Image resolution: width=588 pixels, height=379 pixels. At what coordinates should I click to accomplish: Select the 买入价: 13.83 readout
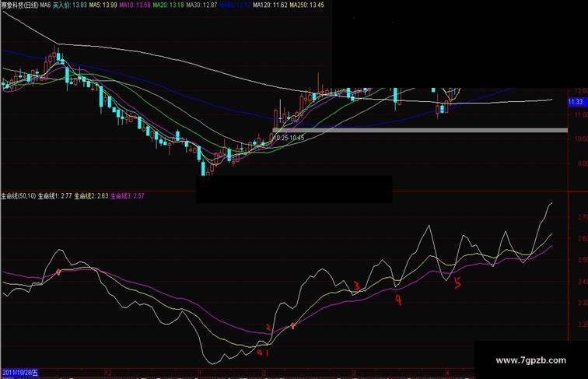click(69, 5)
